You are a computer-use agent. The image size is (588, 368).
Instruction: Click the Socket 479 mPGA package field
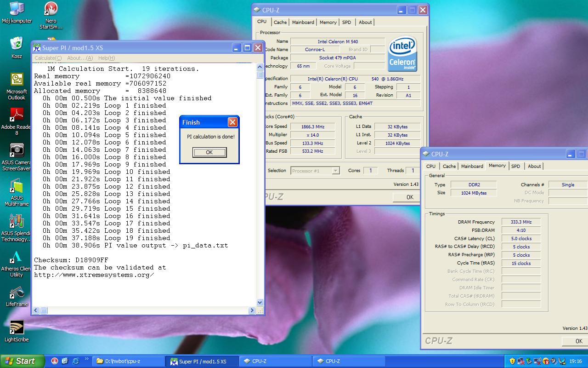click(x=338, y=57)
